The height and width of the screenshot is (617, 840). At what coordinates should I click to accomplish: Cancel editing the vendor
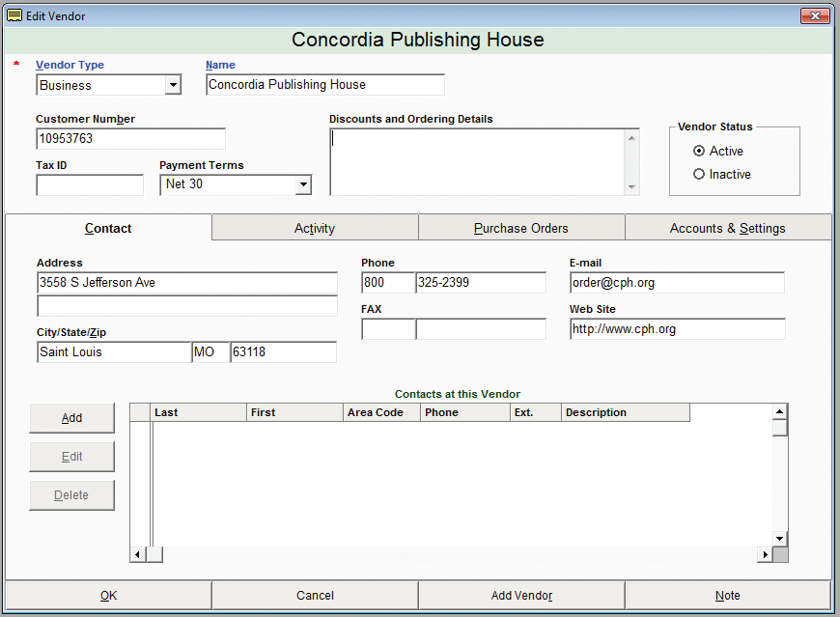point(315,595)
